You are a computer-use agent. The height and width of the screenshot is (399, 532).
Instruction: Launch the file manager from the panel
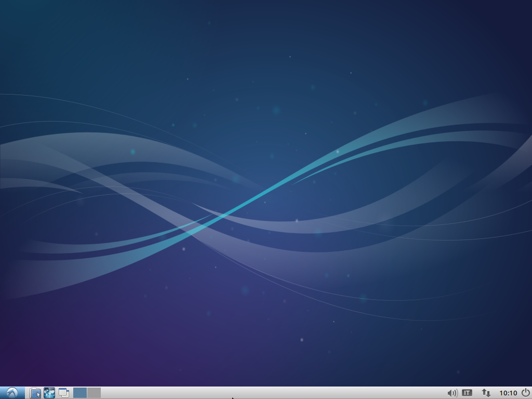tap(35, 393)
